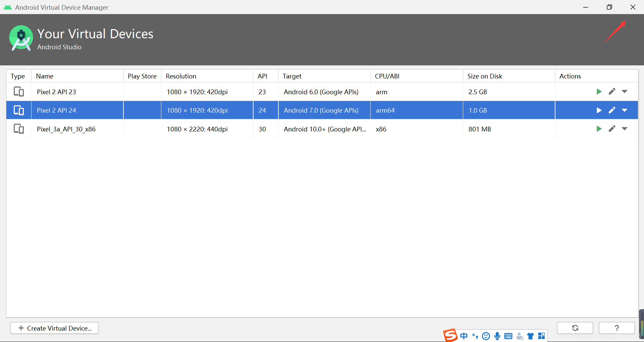Click the 1.0 GB size cell
The width and height of the screenshot is (644, 342).
coord(509,110)
